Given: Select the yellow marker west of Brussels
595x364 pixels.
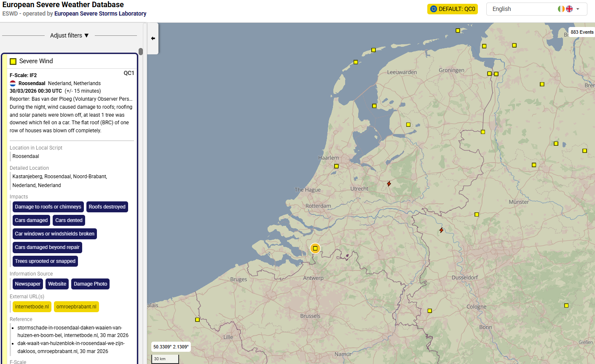Looking at the screenshot, I should [197, 320].
